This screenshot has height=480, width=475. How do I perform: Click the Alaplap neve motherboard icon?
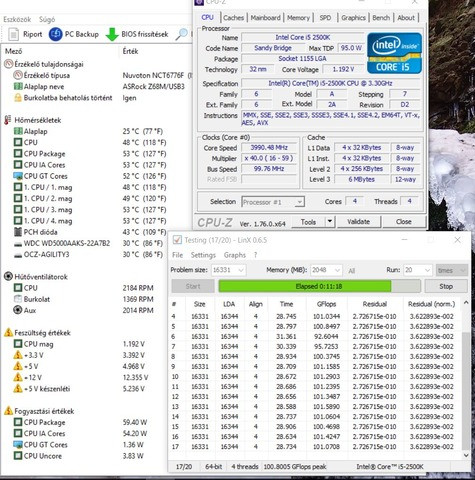click(x=18, y=87)
